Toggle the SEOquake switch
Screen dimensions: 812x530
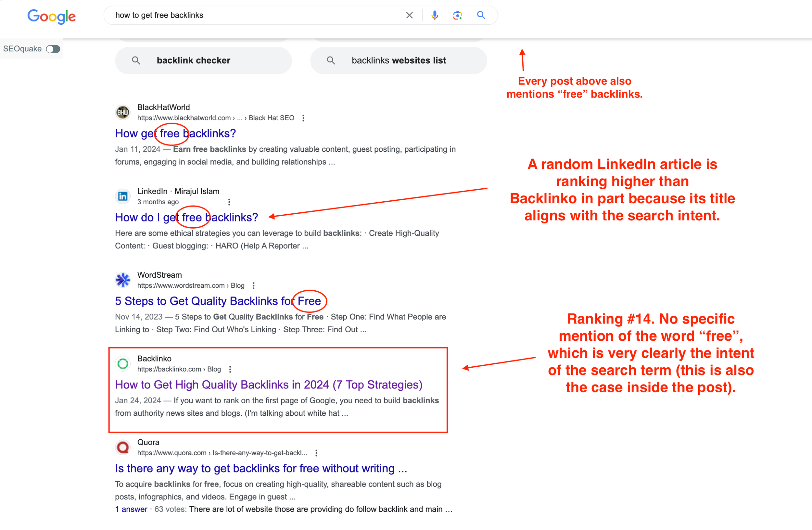[x=53, y=49]
